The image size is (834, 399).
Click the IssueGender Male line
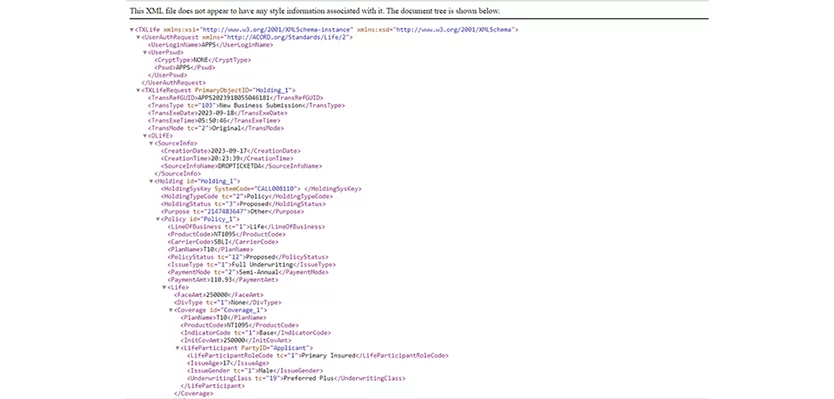(x=255, y=370)
